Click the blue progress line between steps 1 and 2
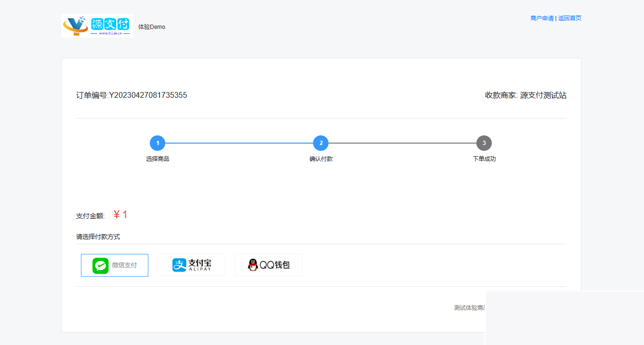 tap(239, 143)
